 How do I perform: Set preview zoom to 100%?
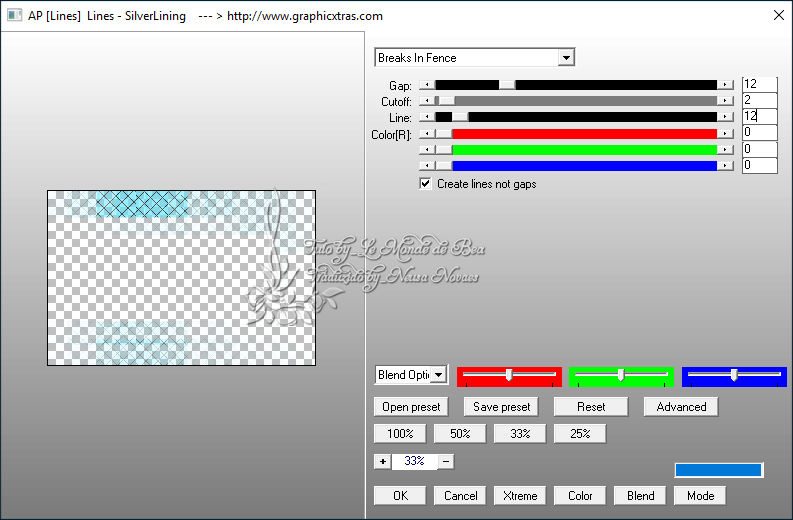[x=400, y=434]
